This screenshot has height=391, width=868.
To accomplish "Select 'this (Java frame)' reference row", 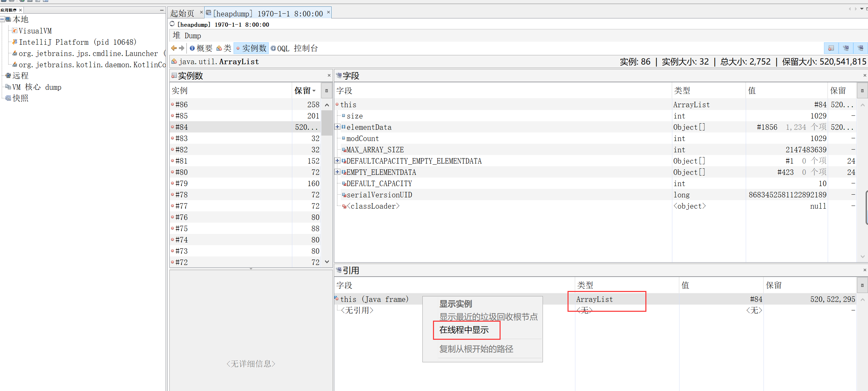I will 596,299.
